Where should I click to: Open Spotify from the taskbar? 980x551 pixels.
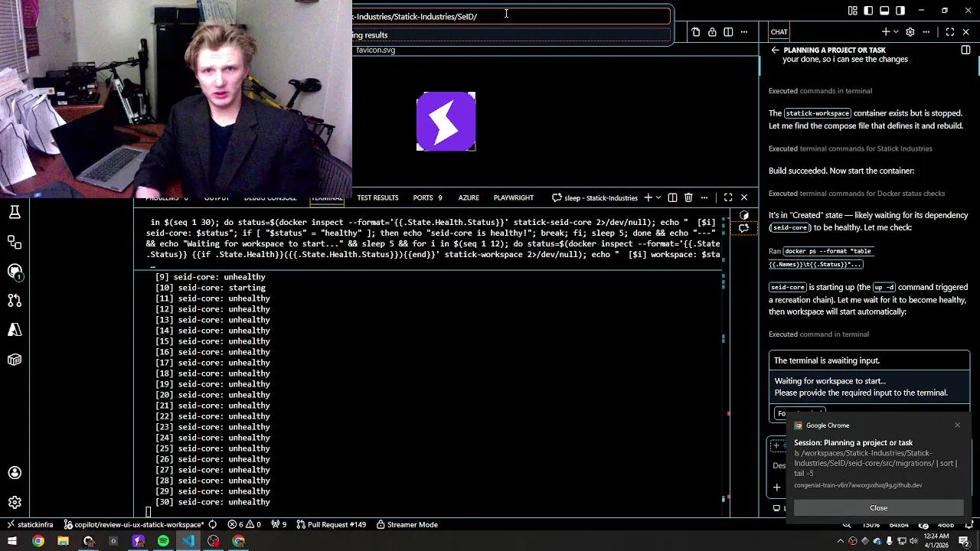click(163, 541)
